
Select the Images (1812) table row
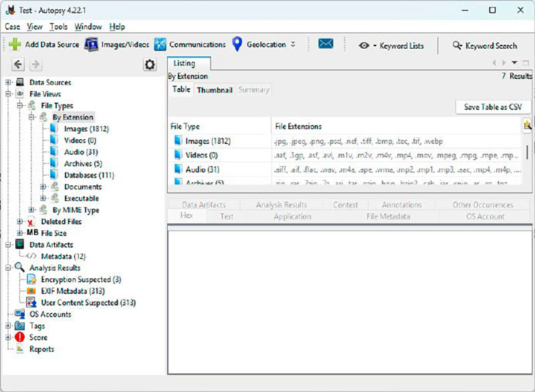tap(344, 141)
